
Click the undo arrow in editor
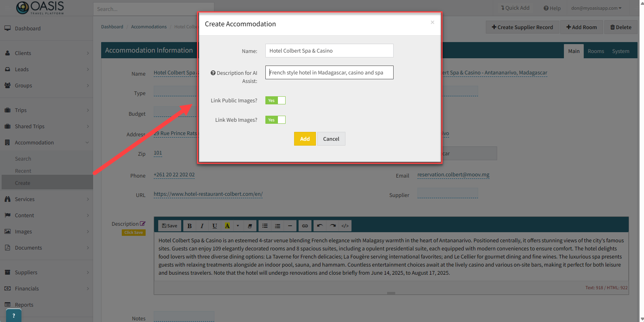coord(320,226)
